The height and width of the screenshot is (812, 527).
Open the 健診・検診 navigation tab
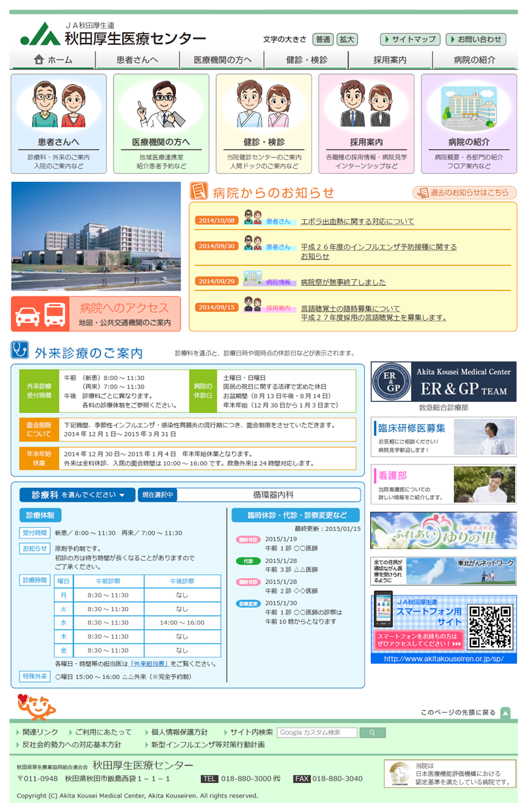[x=306, y=60]
